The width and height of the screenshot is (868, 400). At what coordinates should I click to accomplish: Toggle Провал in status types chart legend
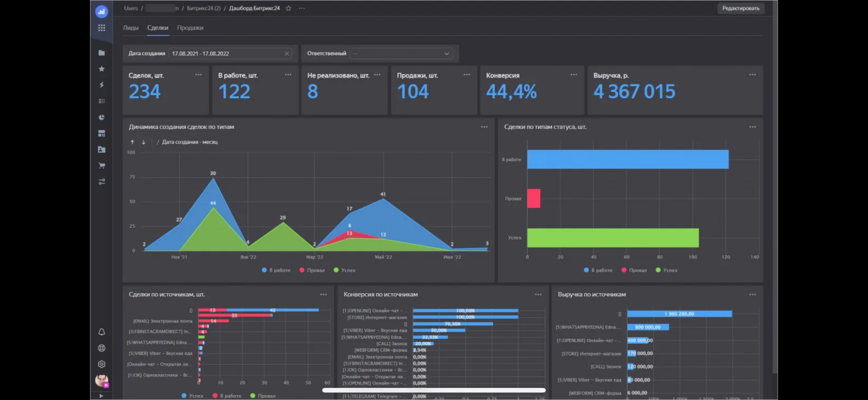tap(634, 270)
